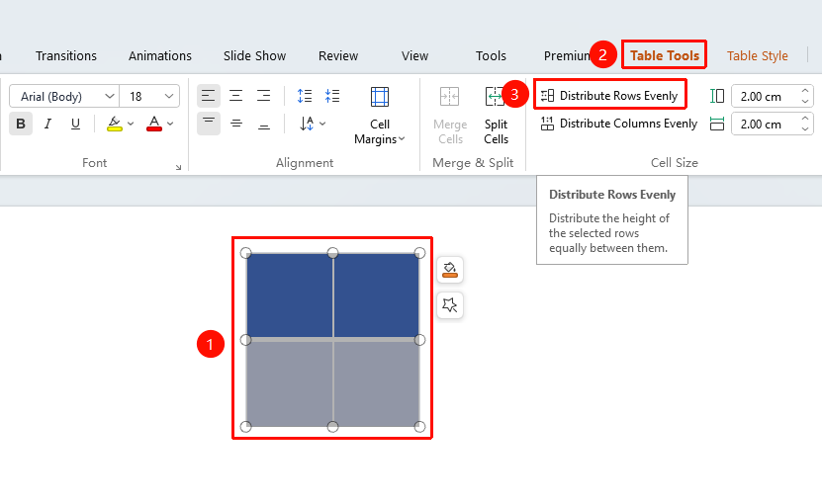Click the shading fill floating icon
Screen dimensions: 822x504
click(450, 270)
